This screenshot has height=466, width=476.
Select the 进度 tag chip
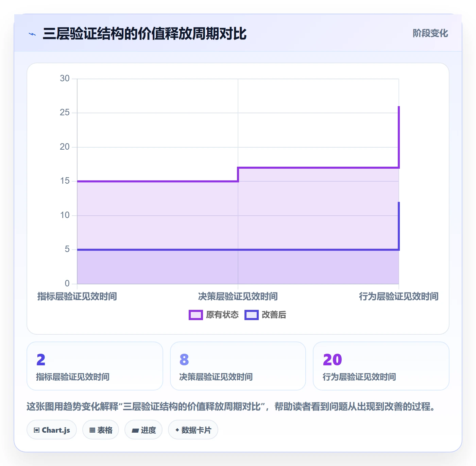pos(143,430)
